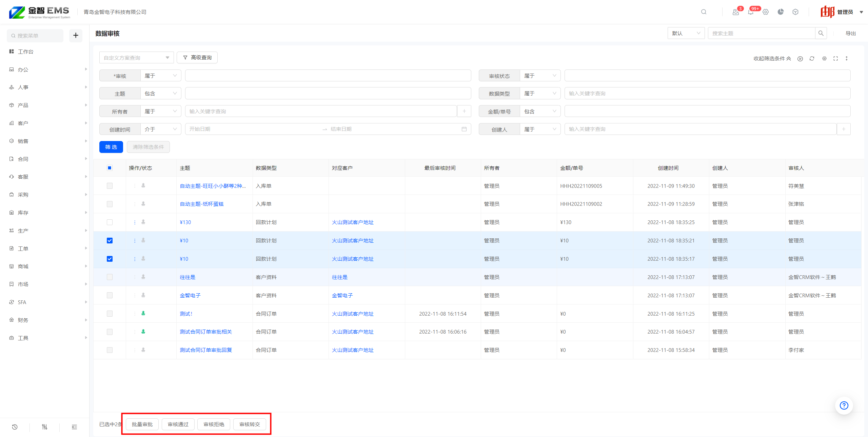Click the pie chart statistics icon
868x437 pixels.
[x=781, y=12]
